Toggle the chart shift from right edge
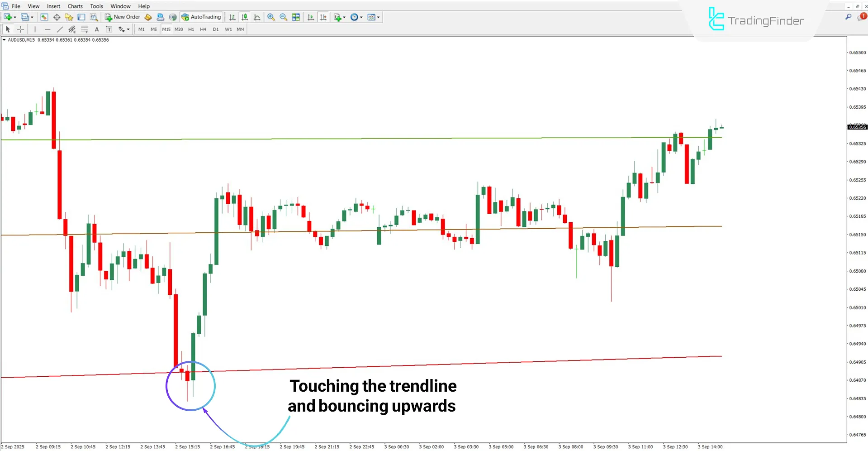The height and width of the screenshot is (451, 868). 323,17
